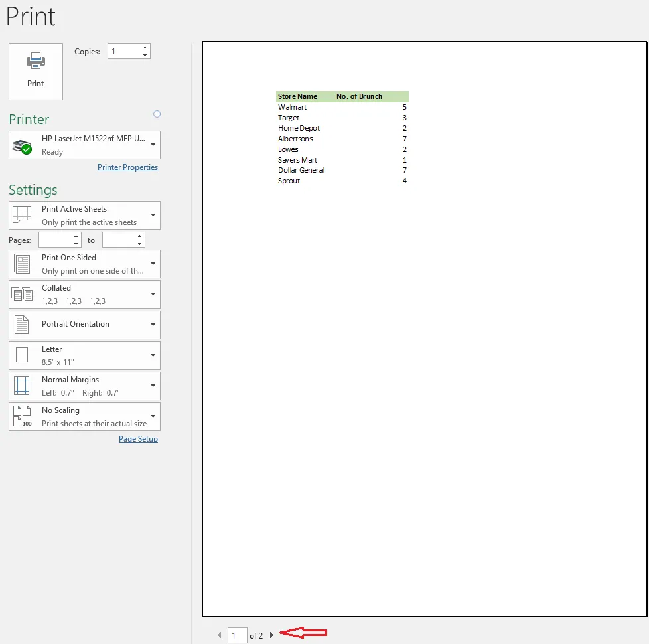Open the Page Setup link
The width and height of the screenshot is (649, 644).
point(138,439)
